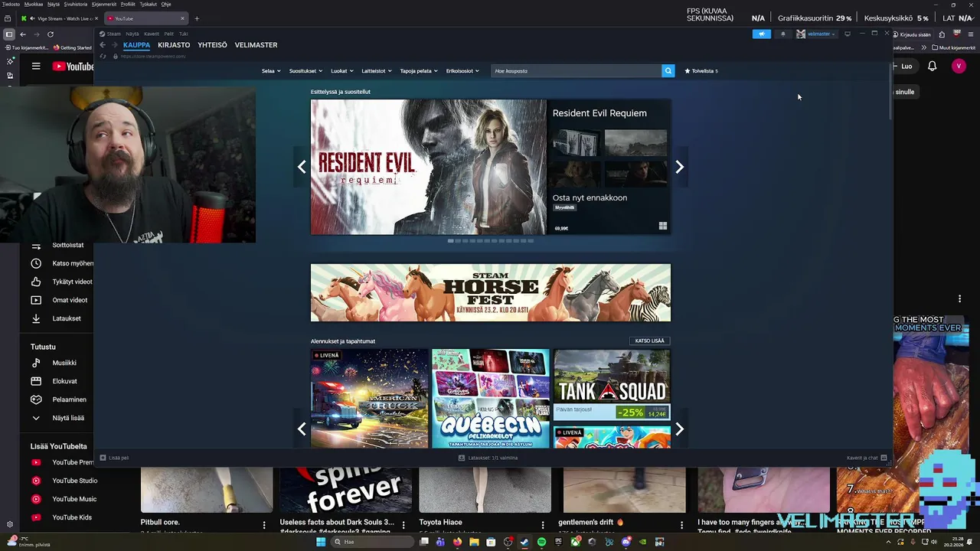Go back in Firefox browser

pos(23,34)
